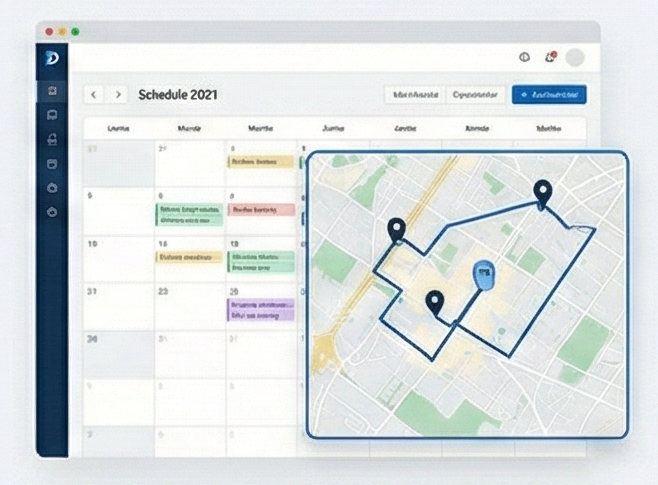Select the bottom sidebar icon
Image resolution: width=658 pixels, height=485 pixels.
pyautogui.click(x=52, y=212)
